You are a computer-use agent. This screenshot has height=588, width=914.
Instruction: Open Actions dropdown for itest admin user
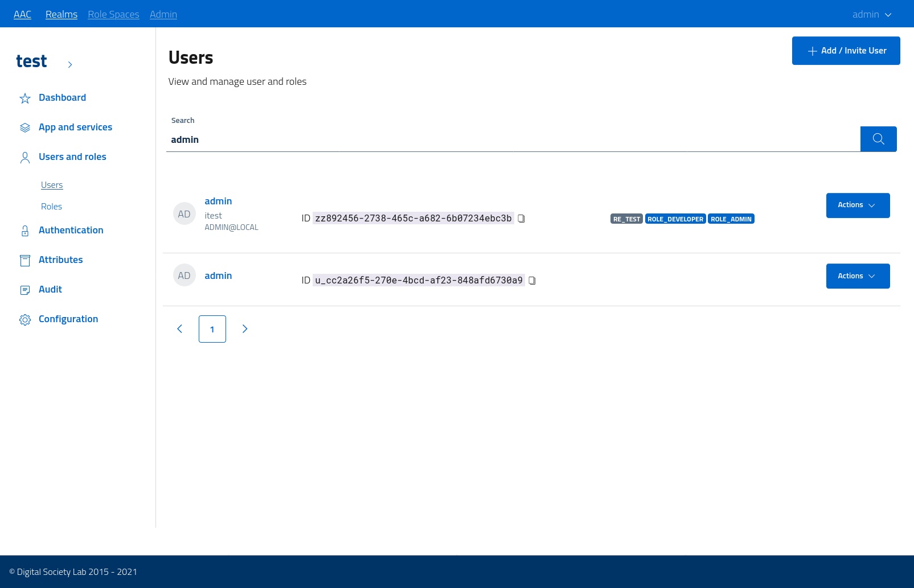(858, 205)
